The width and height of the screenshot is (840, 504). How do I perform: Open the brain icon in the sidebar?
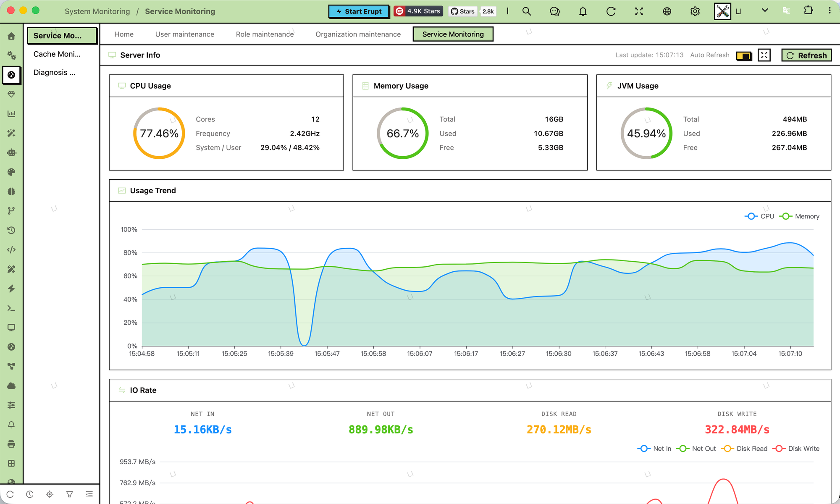point(11,192)
